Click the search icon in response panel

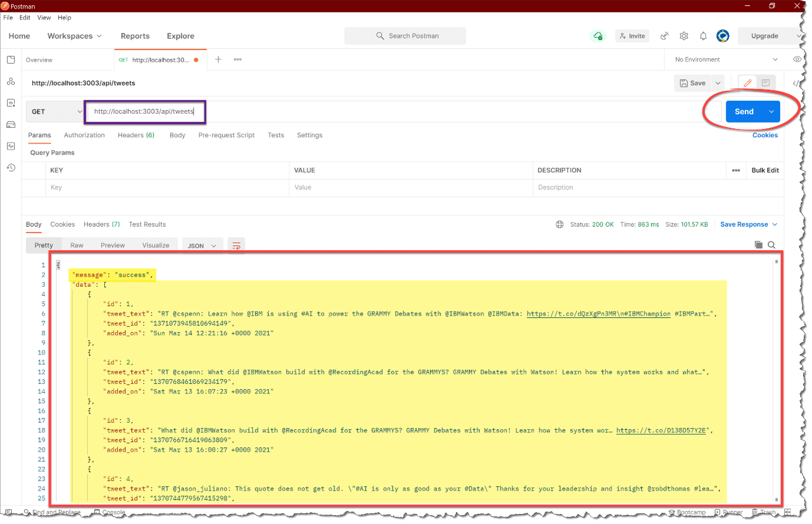pyautogui.click(x=771, y=245)
